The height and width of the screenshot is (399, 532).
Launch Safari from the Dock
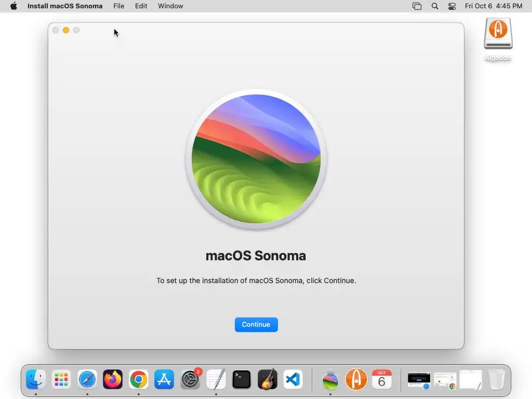(87, 379)
